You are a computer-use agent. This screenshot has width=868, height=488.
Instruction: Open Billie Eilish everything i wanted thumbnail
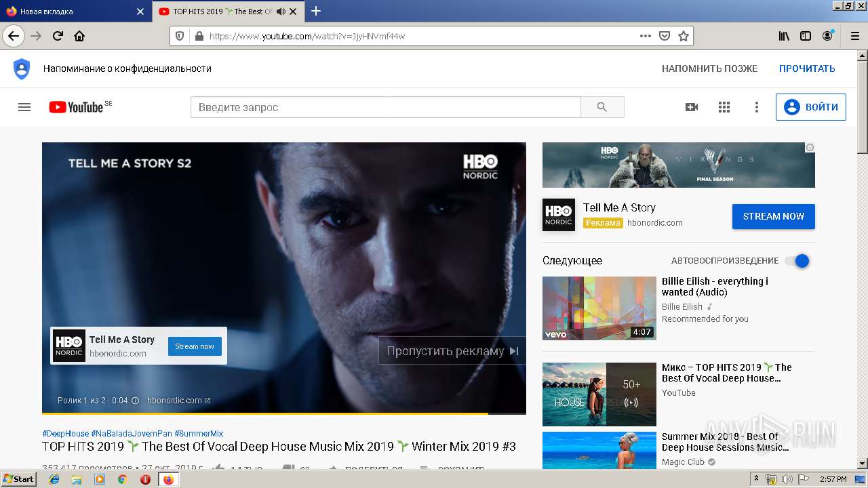(x=599, y=308)
